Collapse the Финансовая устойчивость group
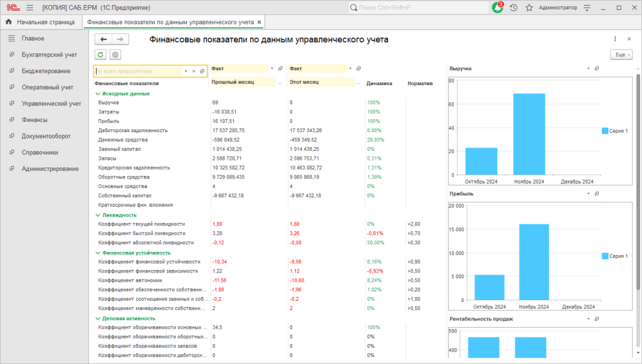This screenshot has height=364, width=642. coord(98,252)
